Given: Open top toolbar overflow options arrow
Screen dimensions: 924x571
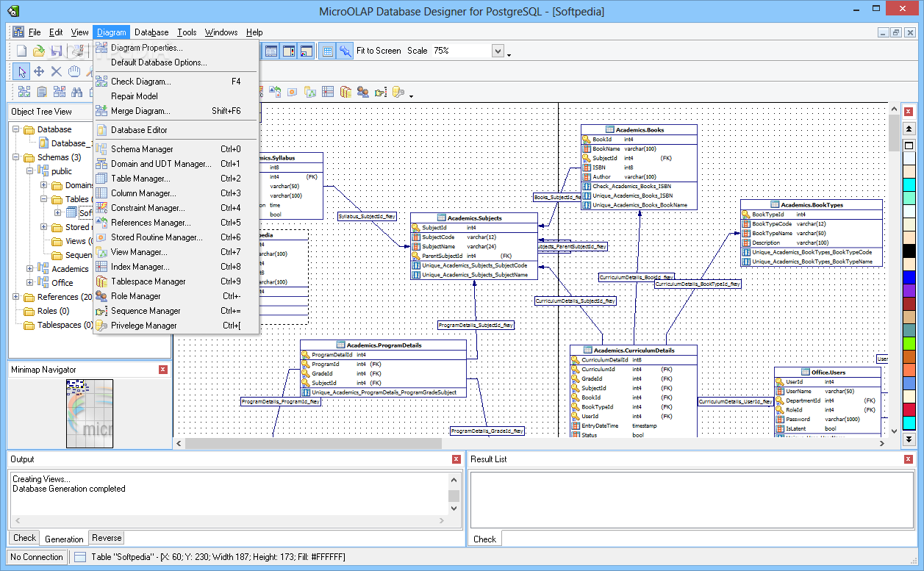Looking at the screenshot, I should tap(509, 55).
